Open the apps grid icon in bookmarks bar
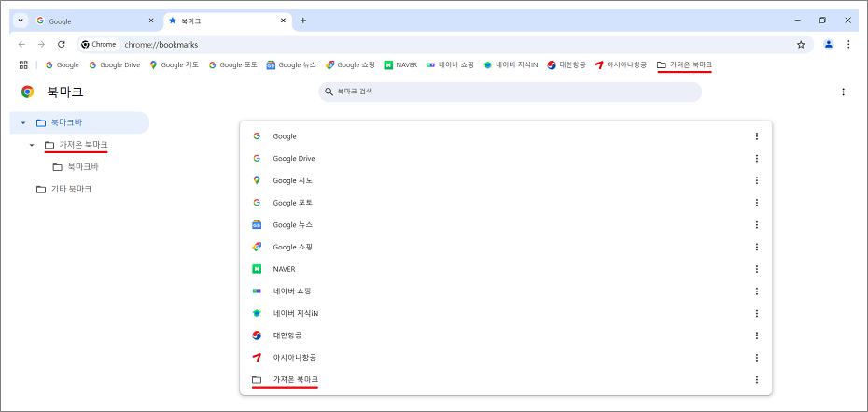Viewport: 868px width, 412px height. (23, 64)
